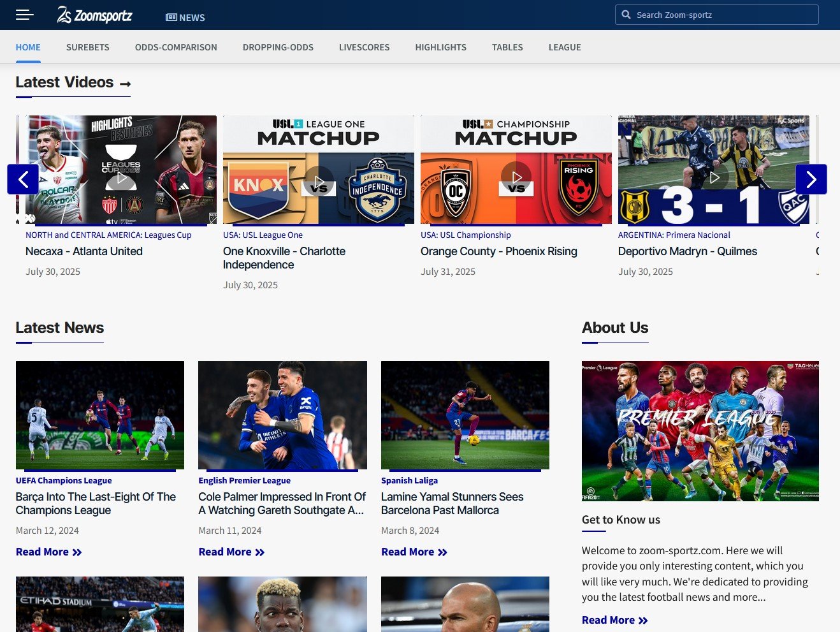
Task: Open the Barça Champions League article thumbnail
Action: [x=100, y=415]
